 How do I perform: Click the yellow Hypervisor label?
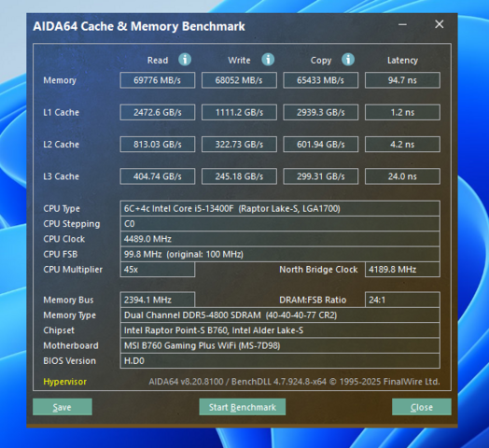point(65,382)
